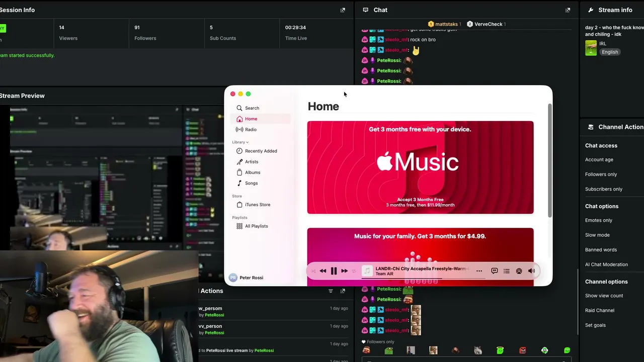The width and height of the screenshot is (644, 362).
Task: Choose an AirPlay output device
Action: (x=519, y=271)
